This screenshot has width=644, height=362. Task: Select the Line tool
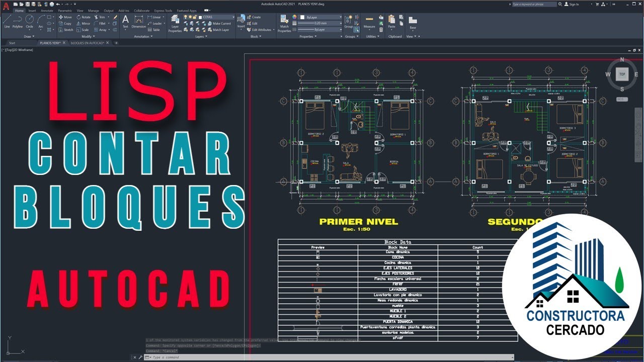[x=7, y=21]
